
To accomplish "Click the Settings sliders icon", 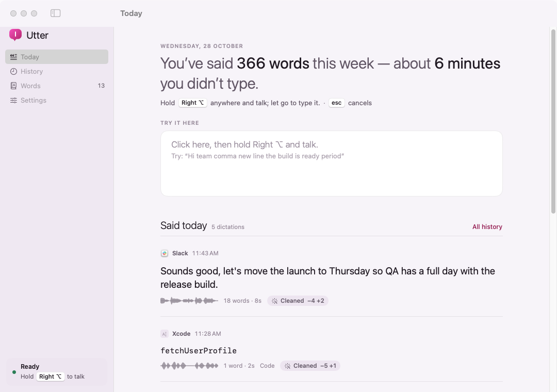I will tap(13, 100).
